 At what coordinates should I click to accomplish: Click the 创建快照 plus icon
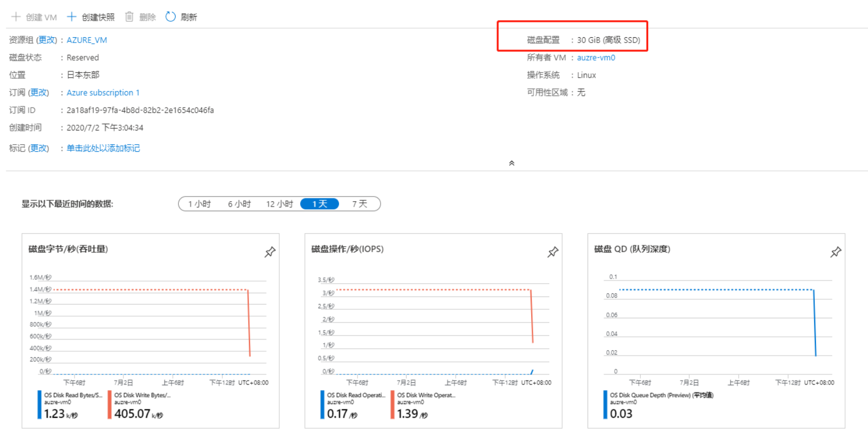pyautogui.click(x=71, y=17)
